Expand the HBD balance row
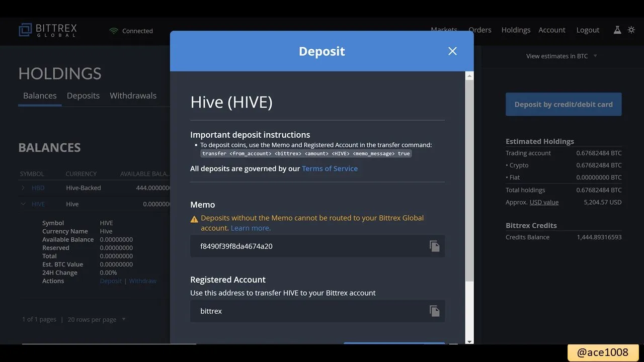The height and width of the screenshot is (362, 644). coord(23,188)
